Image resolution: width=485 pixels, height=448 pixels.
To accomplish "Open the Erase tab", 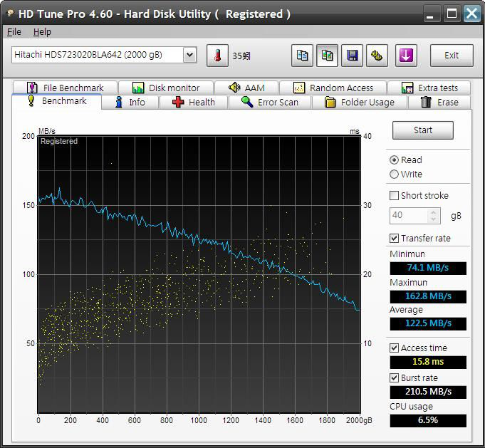I will (439, 102).
